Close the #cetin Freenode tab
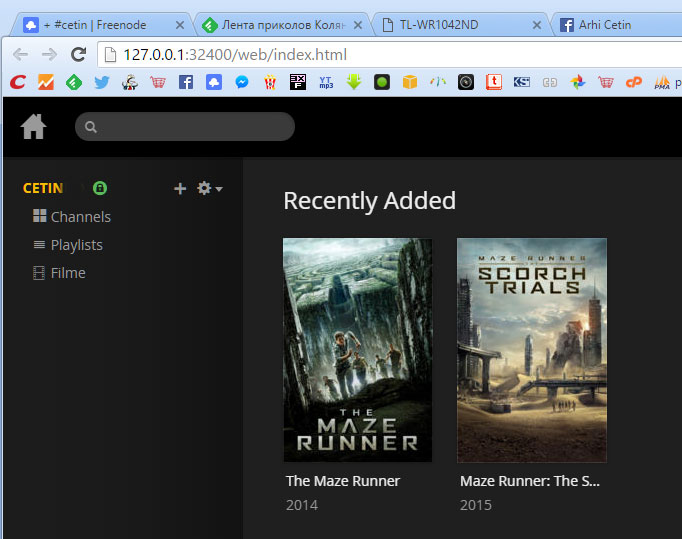The height and width of the screenshot is (539, 682). (x=180, y=25)
